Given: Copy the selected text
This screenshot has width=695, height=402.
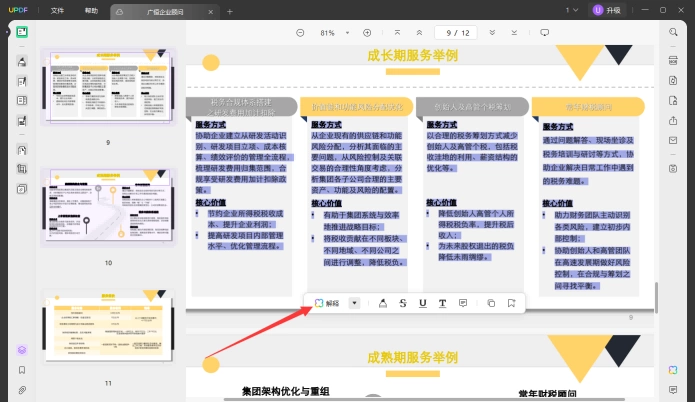Looking at the screenshot, I should tap(491, 303).
